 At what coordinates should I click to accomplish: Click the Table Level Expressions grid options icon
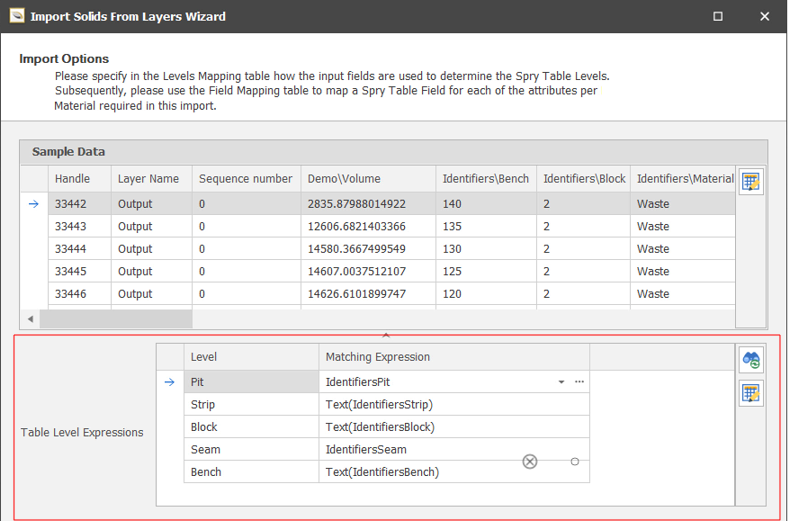[750, 393]
